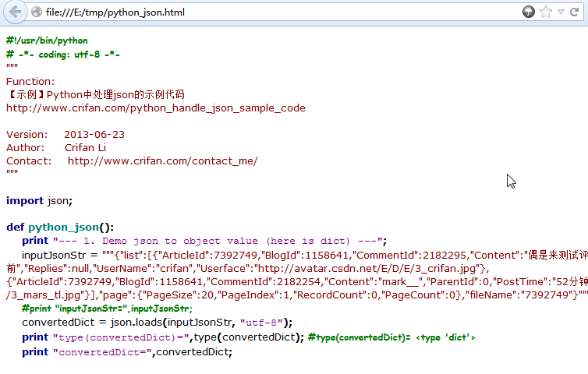Viewport: 588px width, 374px height.
Task: Click the '#!/usr/bin/python' shebang line
Action: point(47,41)
